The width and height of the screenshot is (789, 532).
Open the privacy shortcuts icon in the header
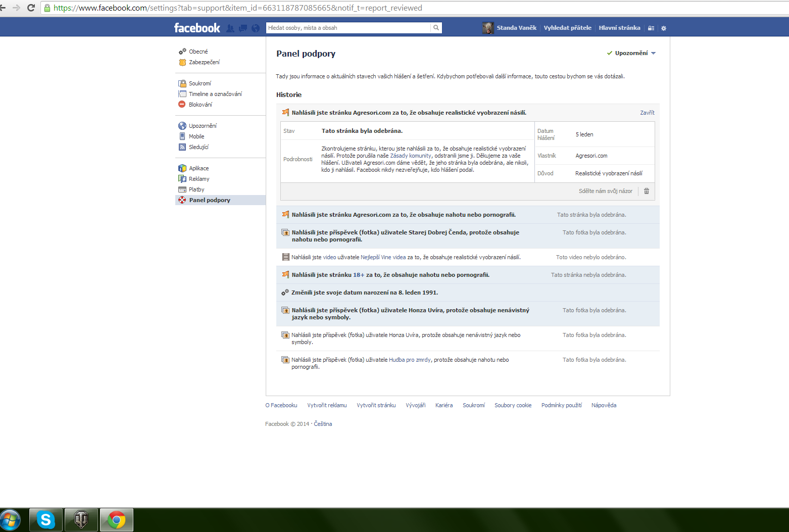click(651, 28)
